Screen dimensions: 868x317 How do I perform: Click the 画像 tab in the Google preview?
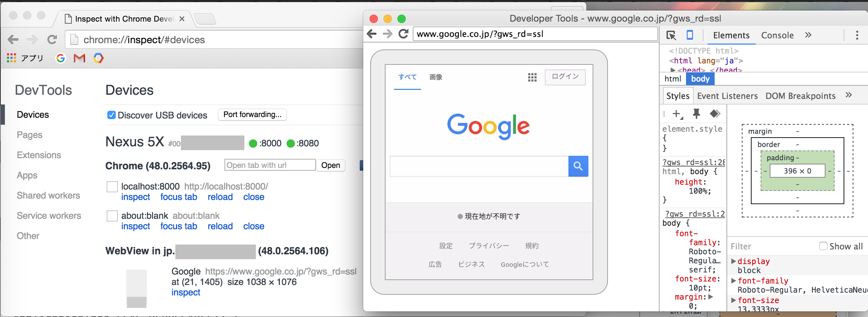(x=436, y=77)
